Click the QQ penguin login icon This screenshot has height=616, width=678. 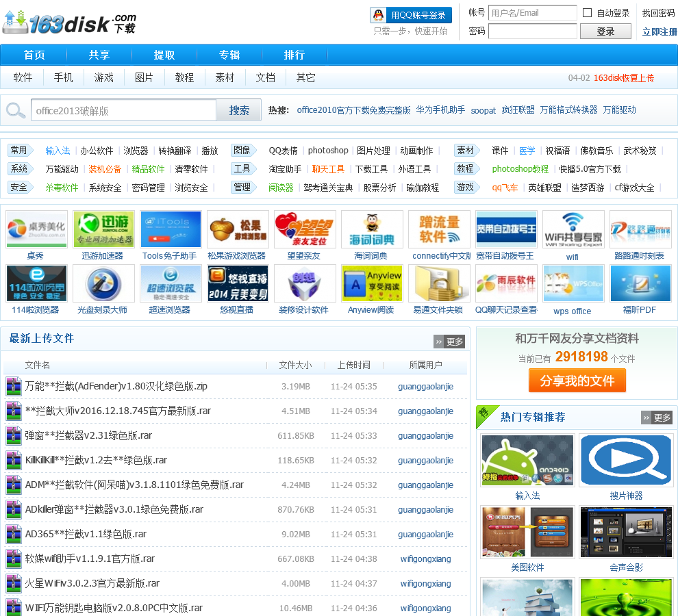click(378, 15)
